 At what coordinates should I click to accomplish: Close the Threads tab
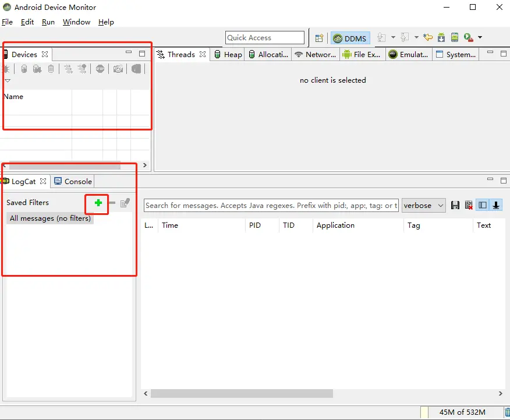point(203,54)
